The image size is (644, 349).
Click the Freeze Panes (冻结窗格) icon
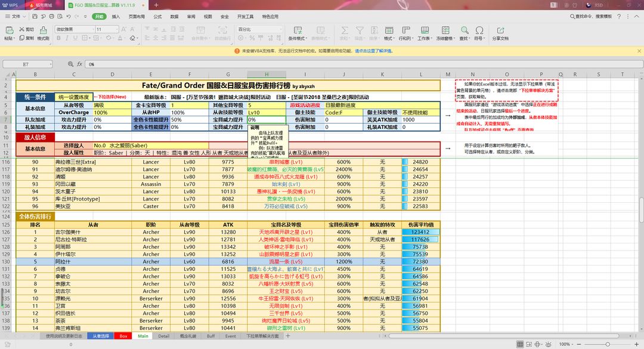pyautogui.click(x=445, y=30)
